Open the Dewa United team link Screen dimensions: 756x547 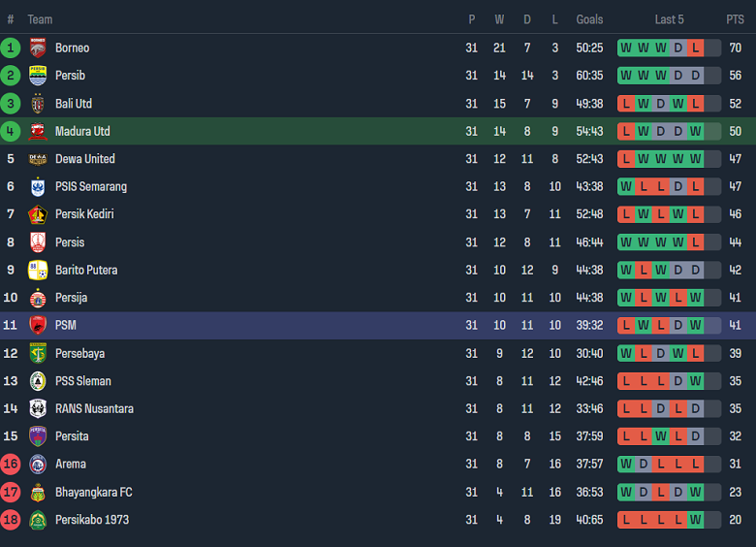84,159
